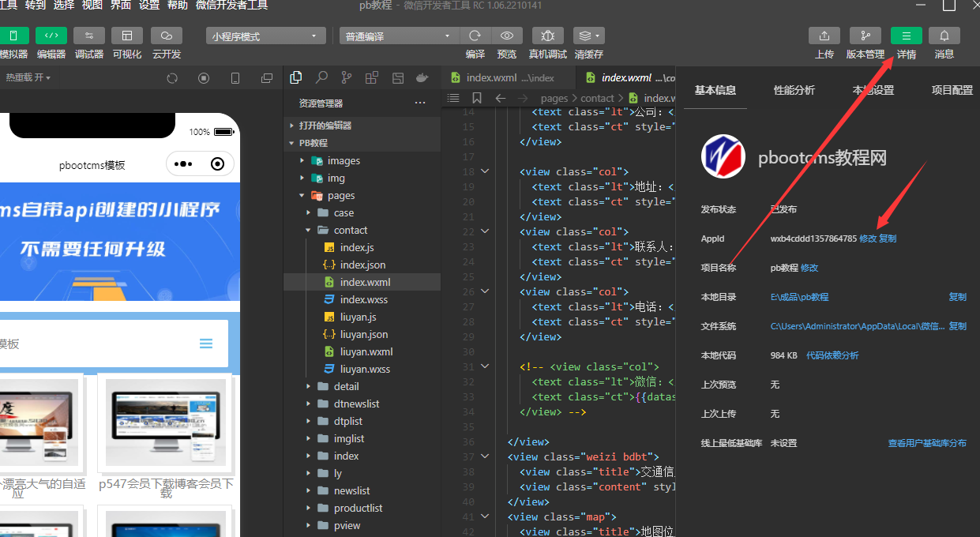Image resolution: width=980 pixels, height=537 pixels.
Task: Open the 转到 menu
Action: tap(36, 6)
